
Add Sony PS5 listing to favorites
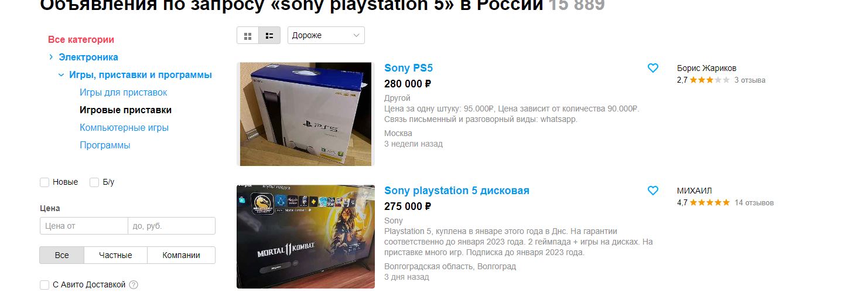click(x=653, y=68)
